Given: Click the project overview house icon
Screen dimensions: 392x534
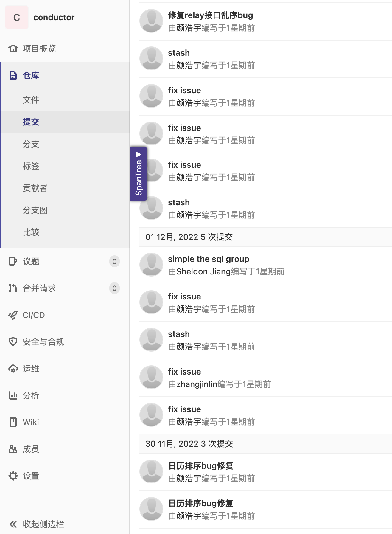Looking at the screenshot, I should pyautogui.click(x=13, y=48).
